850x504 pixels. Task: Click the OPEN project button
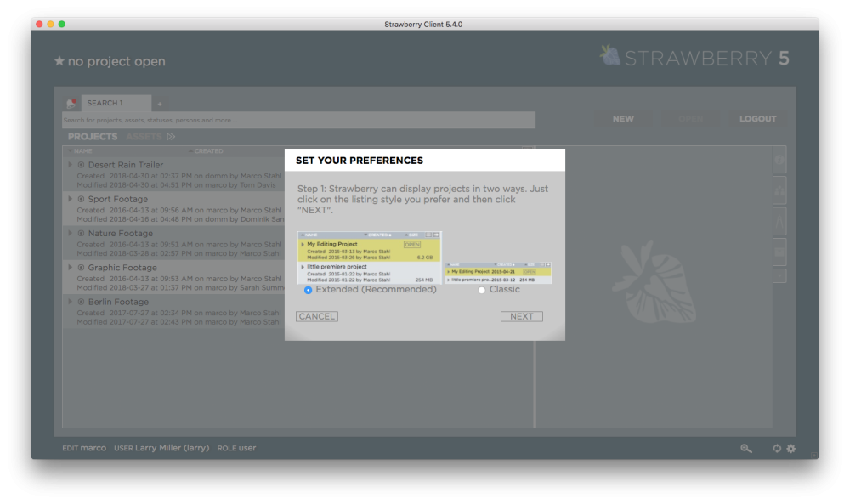(x=690, y=119)
